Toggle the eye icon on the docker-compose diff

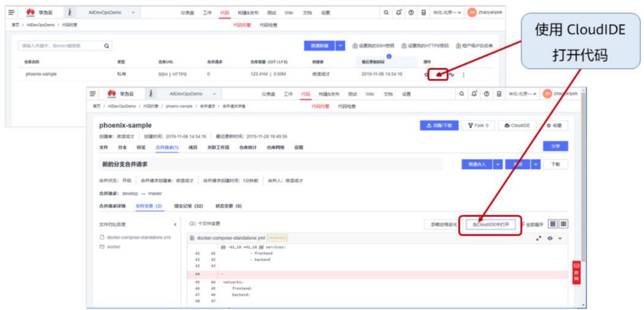coord(550,239)
